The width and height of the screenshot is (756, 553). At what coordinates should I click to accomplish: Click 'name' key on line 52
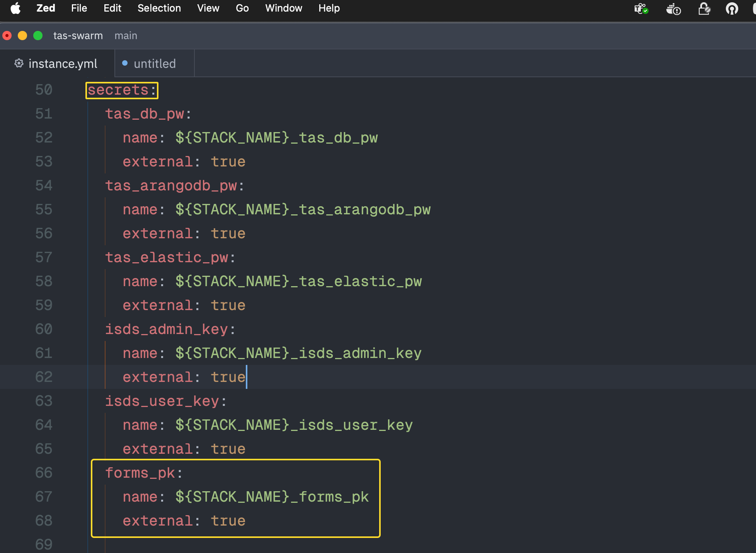[x=140, y=138]
